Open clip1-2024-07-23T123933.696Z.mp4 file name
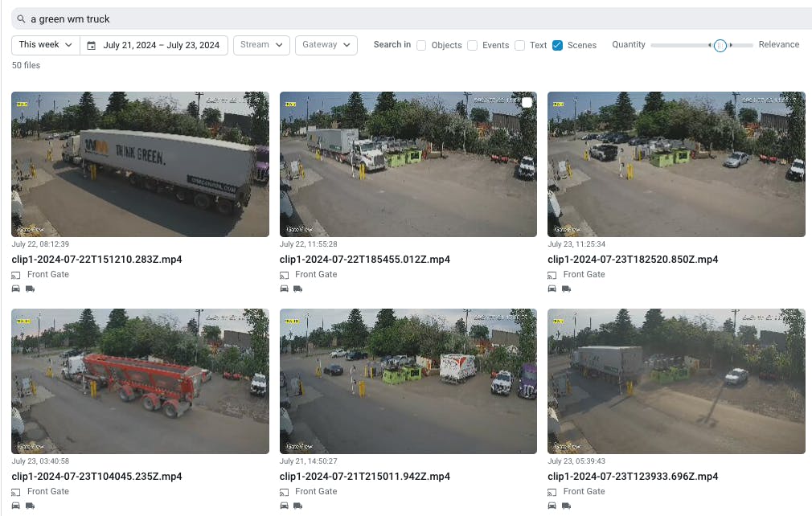Image resolution: width=812 pixels, height=516 pixels. (x=632, y=477)
